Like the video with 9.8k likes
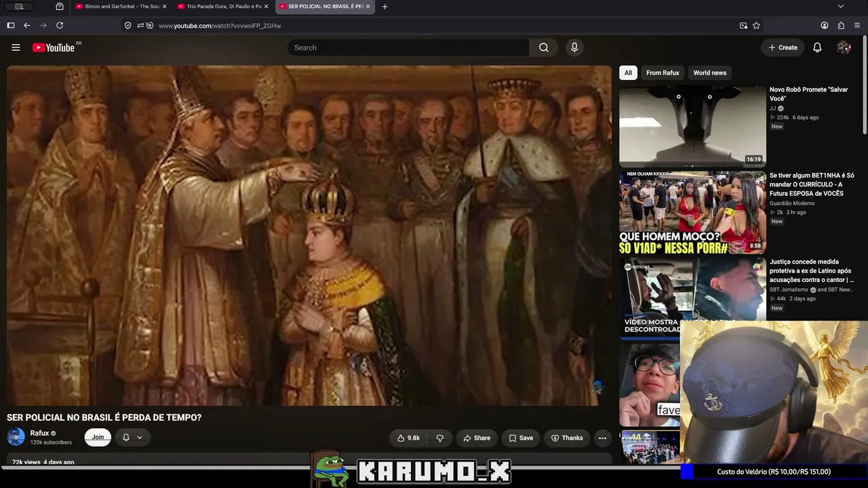The image size is (868, 488). point(409,438)
